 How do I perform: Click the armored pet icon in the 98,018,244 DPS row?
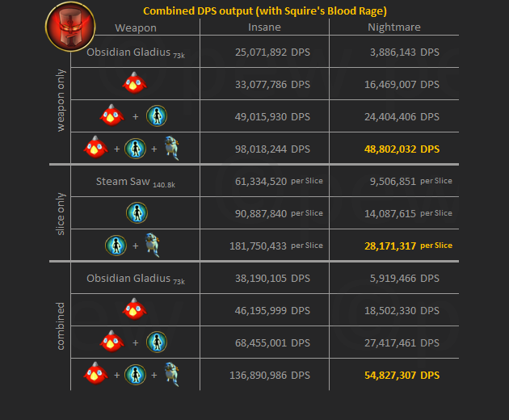pos(171,149)
